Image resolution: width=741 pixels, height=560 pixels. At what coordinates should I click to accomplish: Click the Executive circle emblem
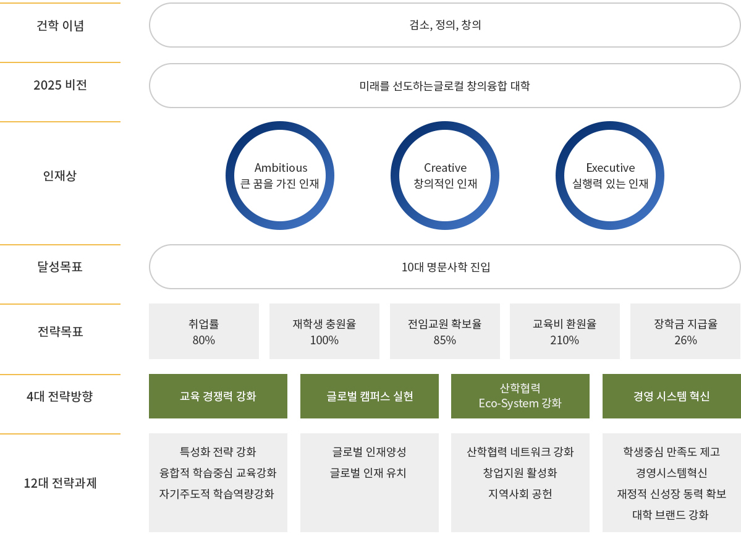[610, 176]
